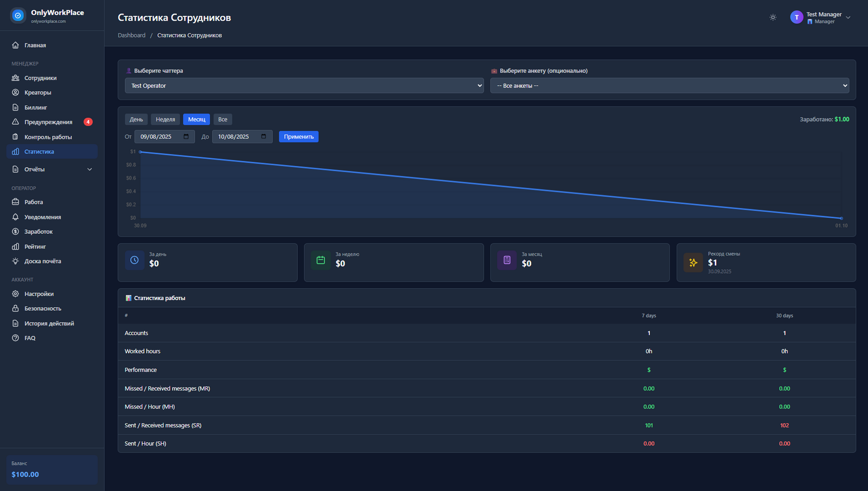
Task: Toggle the light/dark theme sun icon
Action: tap(773, 17)
